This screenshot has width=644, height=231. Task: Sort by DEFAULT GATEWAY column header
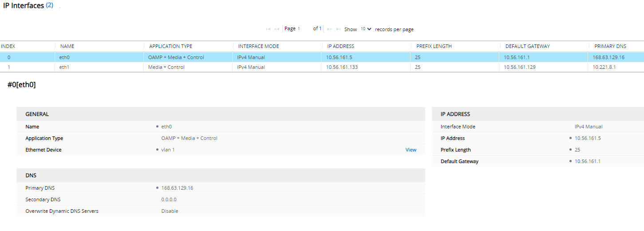pyautogui.click(x=528, y=46)
